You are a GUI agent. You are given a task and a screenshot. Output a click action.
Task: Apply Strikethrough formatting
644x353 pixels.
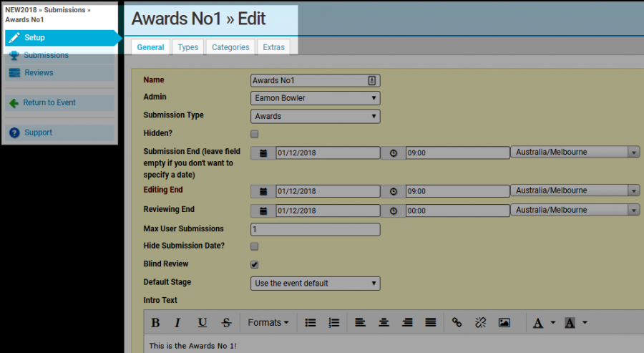tap(226, 323)
